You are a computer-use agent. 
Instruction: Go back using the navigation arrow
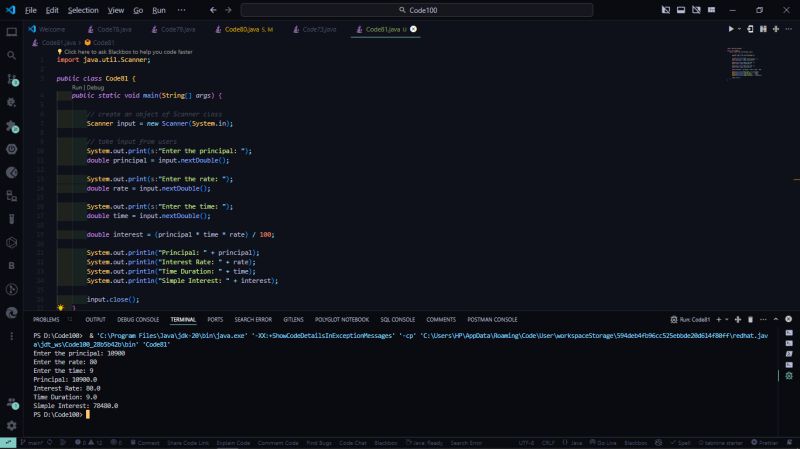coord(213,10)
